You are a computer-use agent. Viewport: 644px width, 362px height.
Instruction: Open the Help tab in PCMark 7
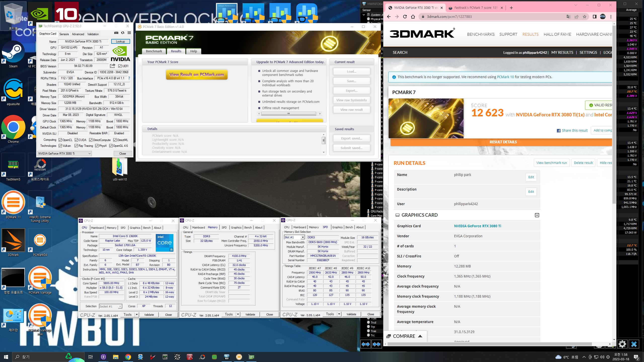pyautogui.click(x=194, y=51)
